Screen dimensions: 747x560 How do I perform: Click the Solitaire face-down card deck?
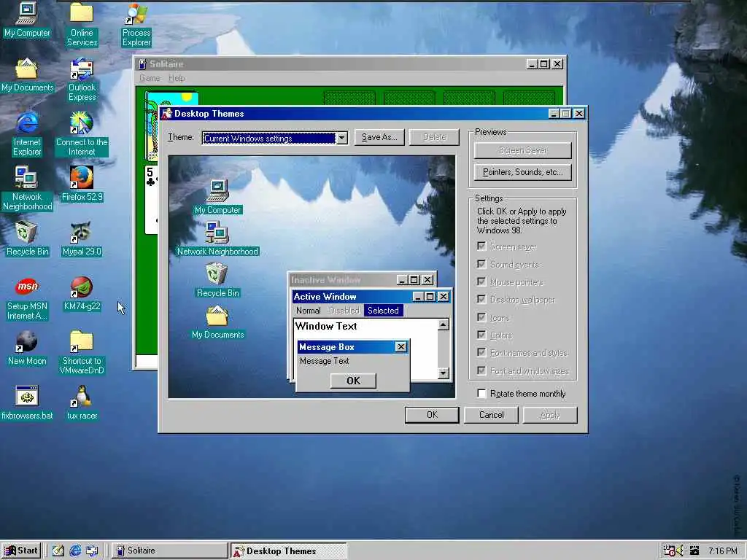[152, 127]
